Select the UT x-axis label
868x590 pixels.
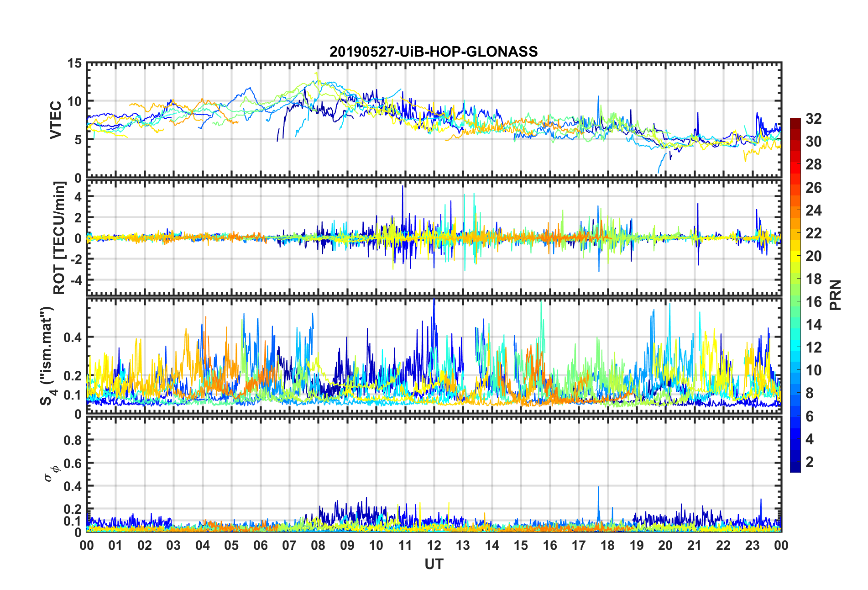434,564
